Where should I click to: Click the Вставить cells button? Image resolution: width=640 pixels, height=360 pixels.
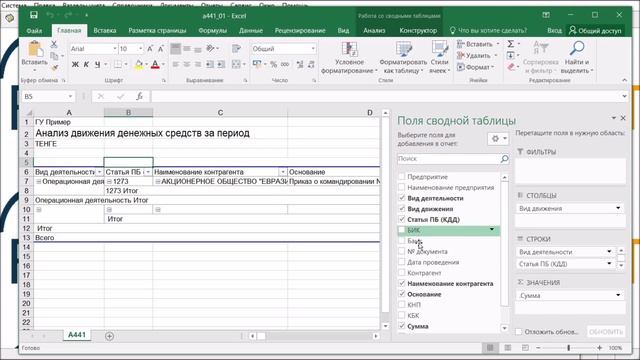pyautogui.click(x=478, y=44)
